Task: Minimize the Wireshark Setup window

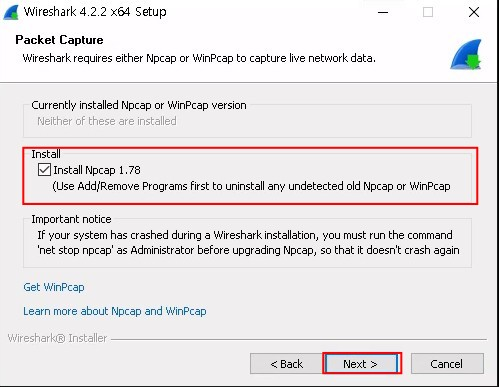Action: pyautogui.click(x=383, y=12)
